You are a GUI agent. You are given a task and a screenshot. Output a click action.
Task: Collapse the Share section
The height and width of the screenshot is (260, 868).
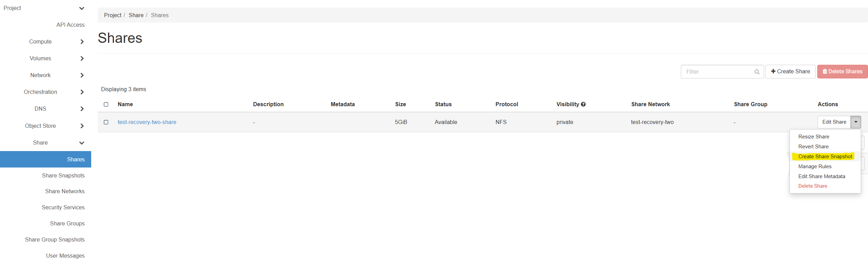tap(82, 143)
